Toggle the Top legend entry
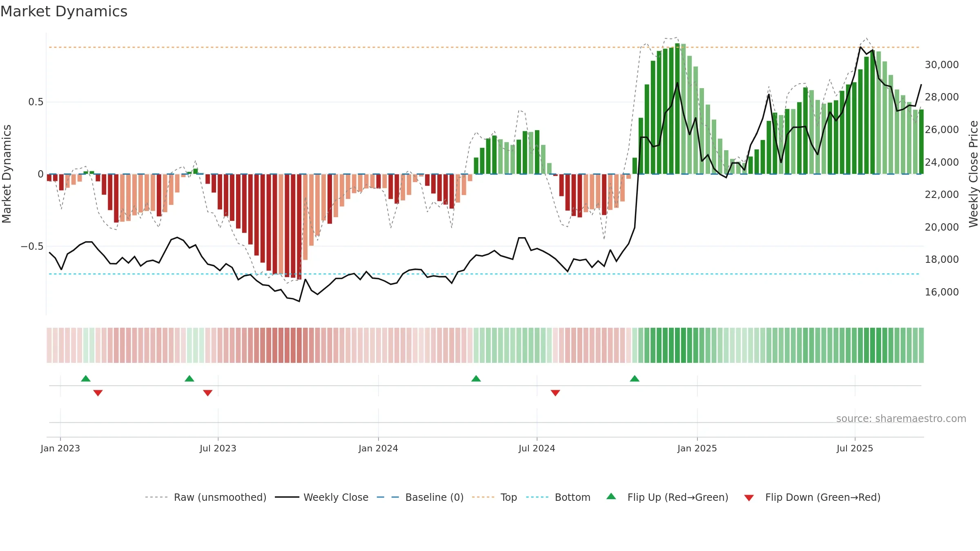The width and height of the screenshot is (980, 551). pos(494,497)
